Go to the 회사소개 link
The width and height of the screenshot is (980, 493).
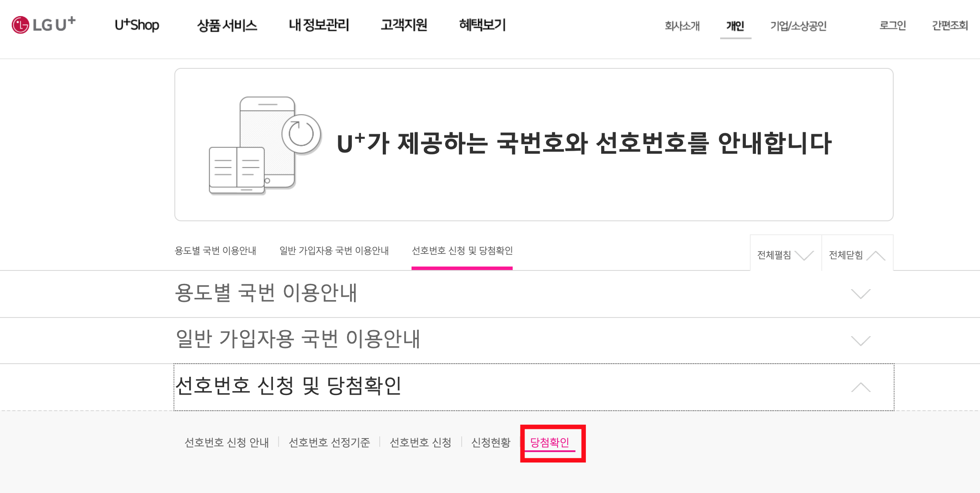coord(682,26)
